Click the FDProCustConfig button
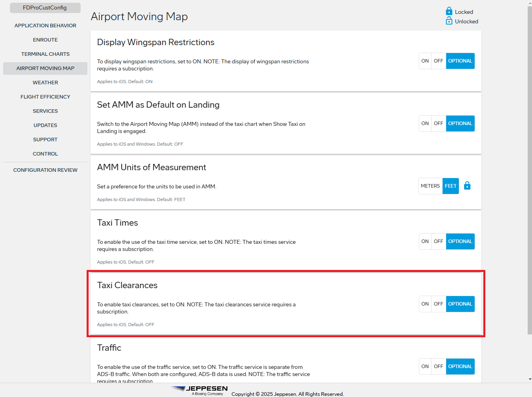The width and height of the screenshot is (532, 397). click(45, 8)
